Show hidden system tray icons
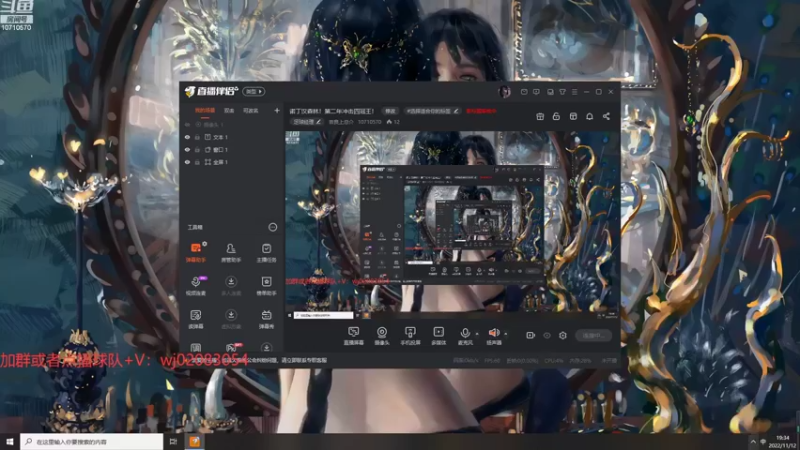Screen dimensions: 800x450 753,442
